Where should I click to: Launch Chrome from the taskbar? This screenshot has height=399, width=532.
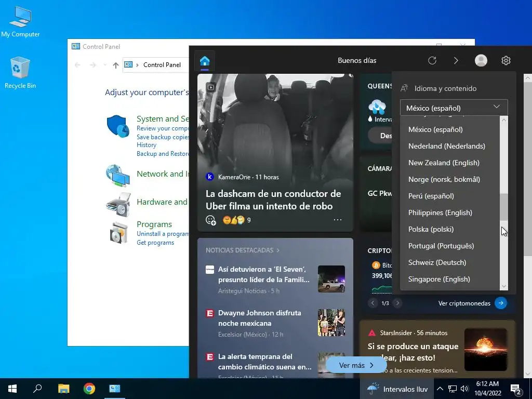coord(89,389)
